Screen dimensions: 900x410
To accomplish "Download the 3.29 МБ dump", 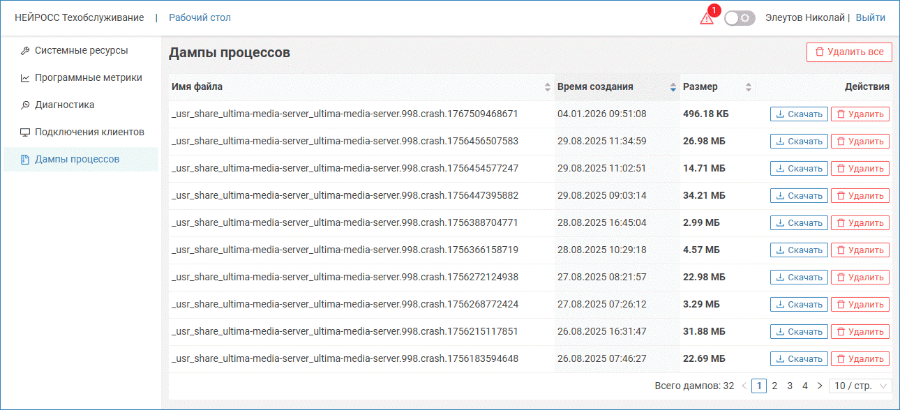I will click(x=799, y=304).
